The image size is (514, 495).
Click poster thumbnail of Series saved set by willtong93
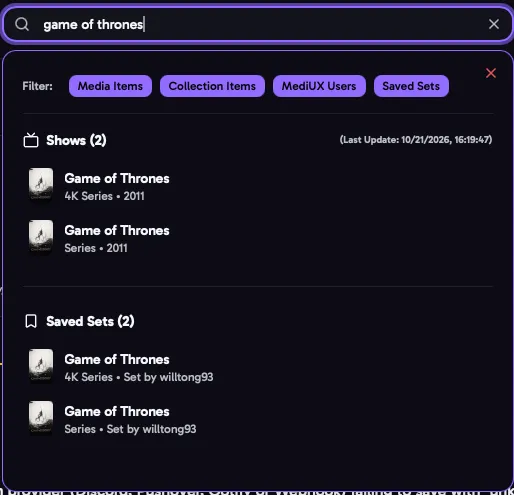coord(41,418)
